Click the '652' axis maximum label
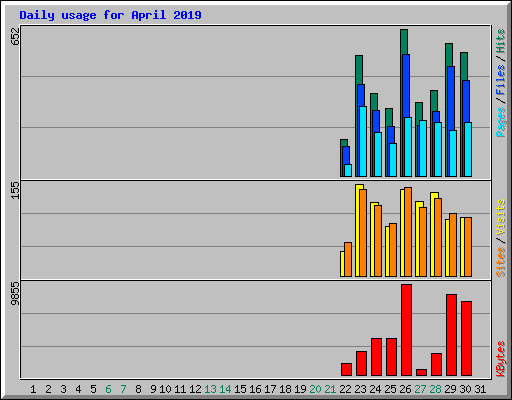512x400 pixels. (15, 36)
